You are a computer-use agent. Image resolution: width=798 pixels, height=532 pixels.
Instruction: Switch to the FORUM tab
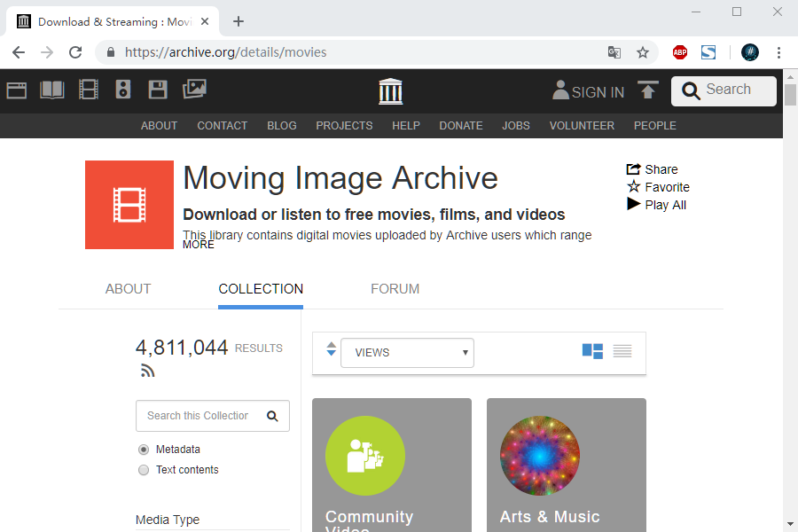tap(395, 289)
